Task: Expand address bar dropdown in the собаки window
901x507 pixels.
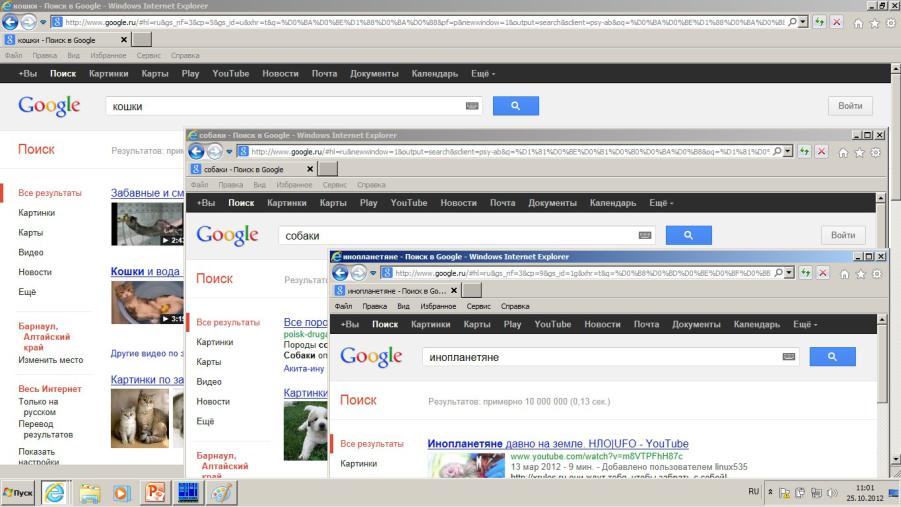Action: [788, 151]
